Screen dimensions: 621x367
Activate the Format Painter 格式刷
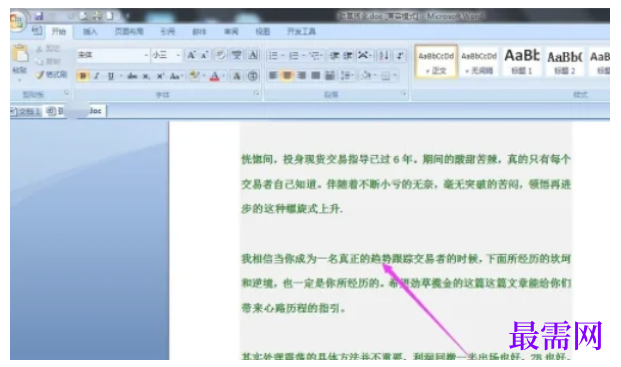[x=51, y=74]
